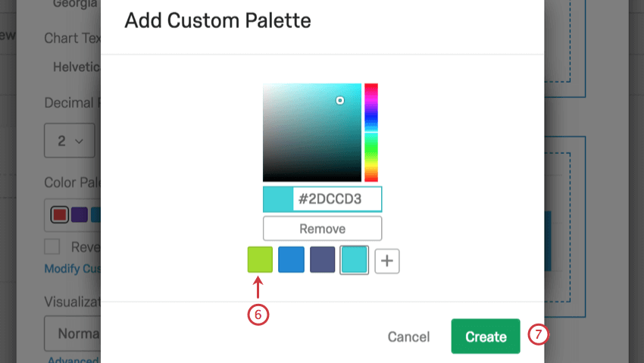Click the plus icon to add a color

(387, 261)
